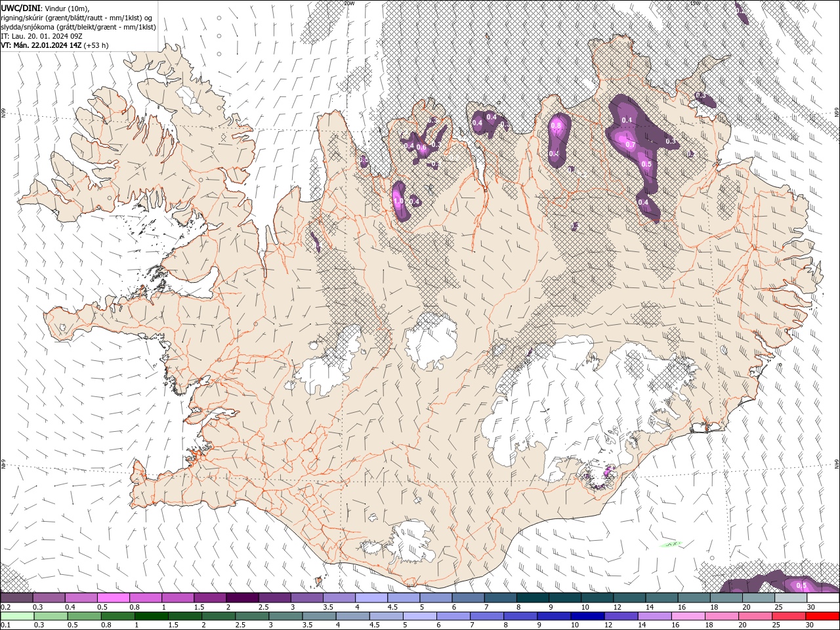This screenshot has width=840, height=630.
Task: Click the '0.6' snowfall value on the map
Action: tap(422, 148)
